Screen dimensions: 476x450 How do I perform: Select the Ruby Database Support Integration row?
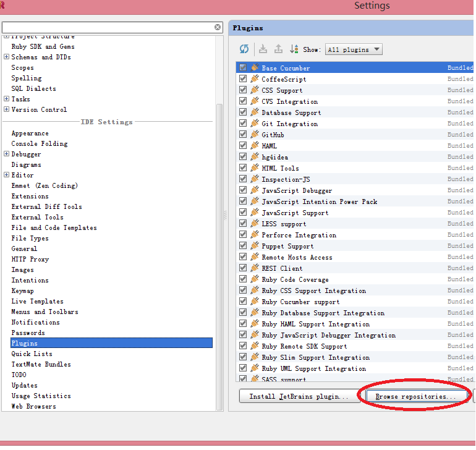tap(355, 313)
